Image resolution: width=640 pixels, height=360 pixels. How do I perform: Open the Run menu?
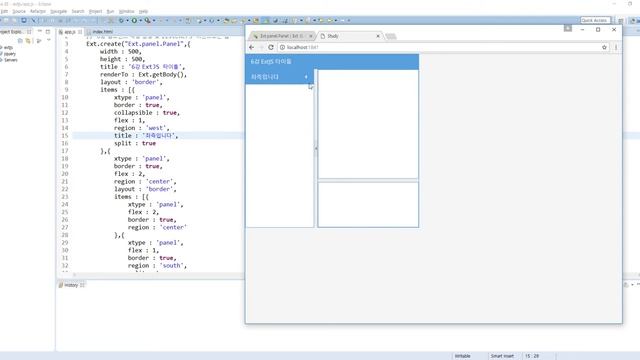click(110, 11)
